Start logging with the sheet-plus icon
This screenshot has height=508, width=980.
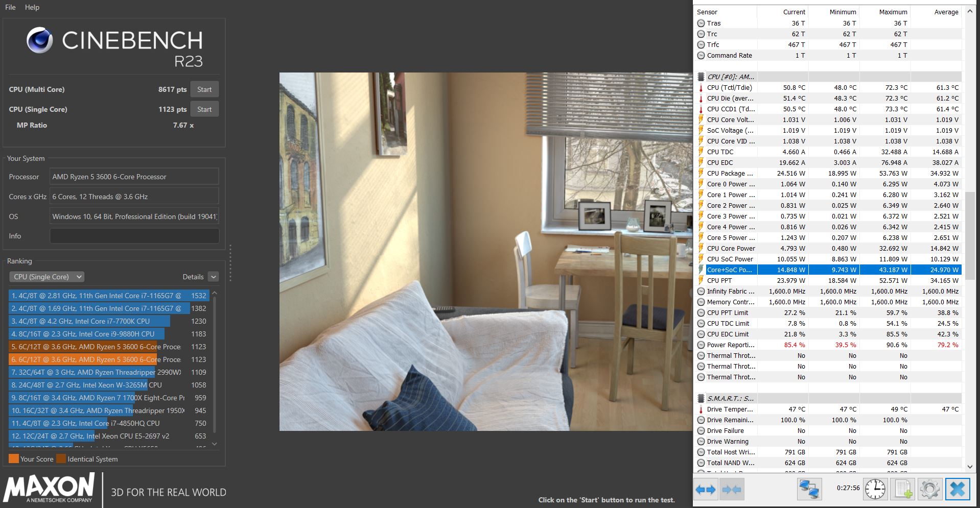coord(902,489)
